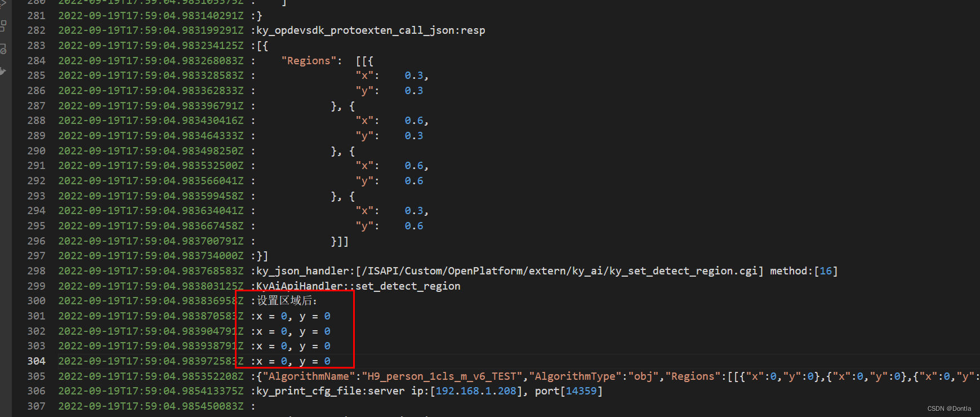
Task: Click the }, { separator on line 290
Action: click(343, 151)
